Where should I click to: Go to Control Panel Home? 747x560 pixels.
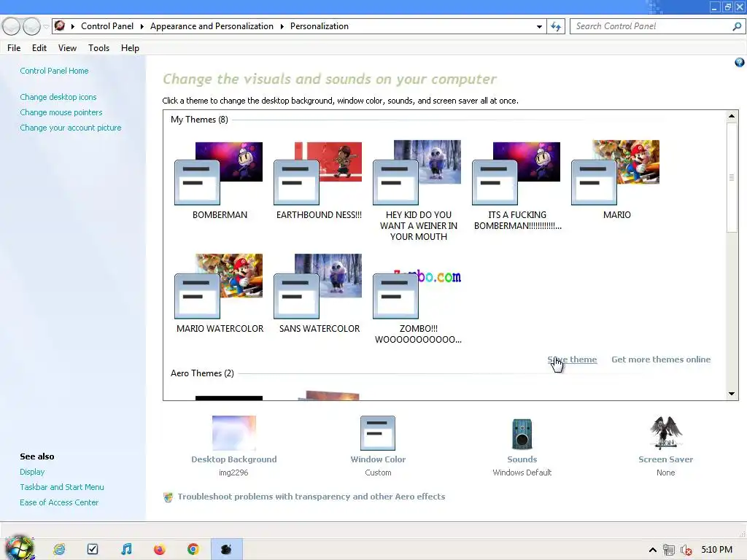tap(54, 71)
